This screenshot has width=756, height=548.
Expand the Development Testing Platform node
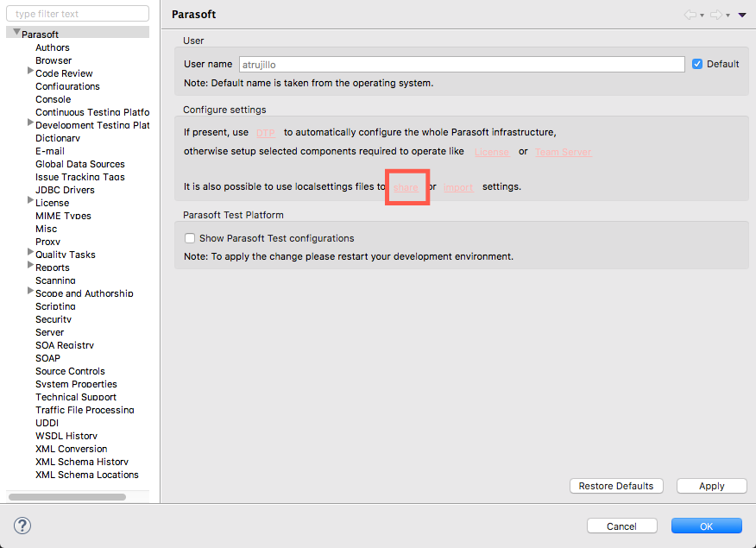pos(30,123)
